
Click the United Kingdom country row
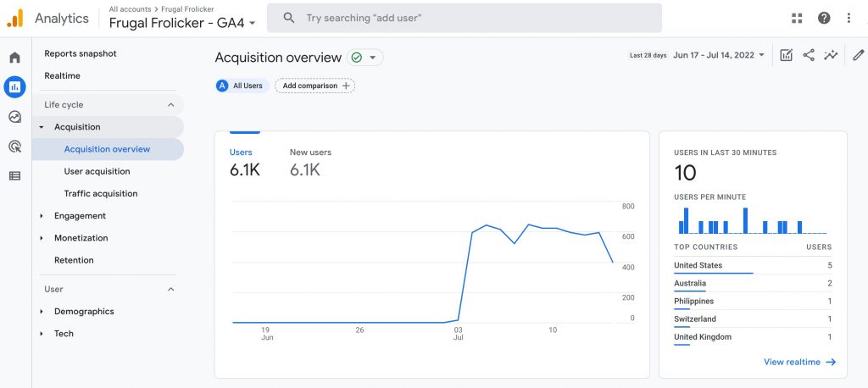[x=753, y=337]
